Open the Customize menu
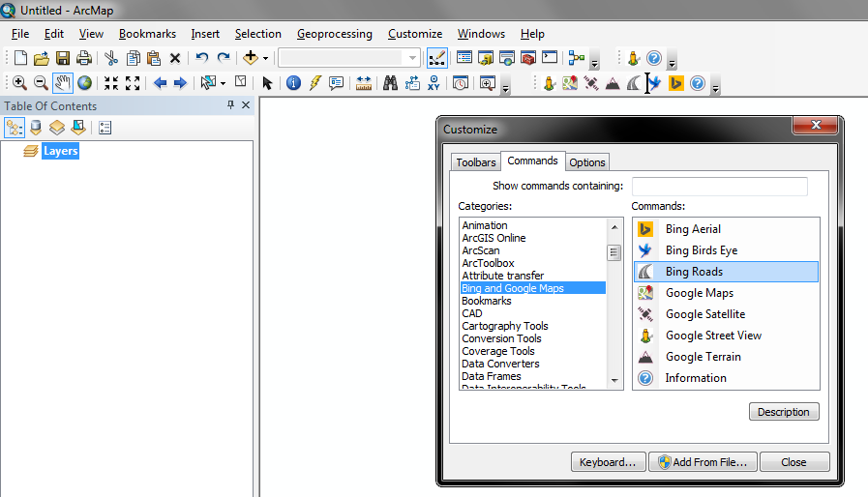Viewport: 868px width, 497px height. pos(415,34)
